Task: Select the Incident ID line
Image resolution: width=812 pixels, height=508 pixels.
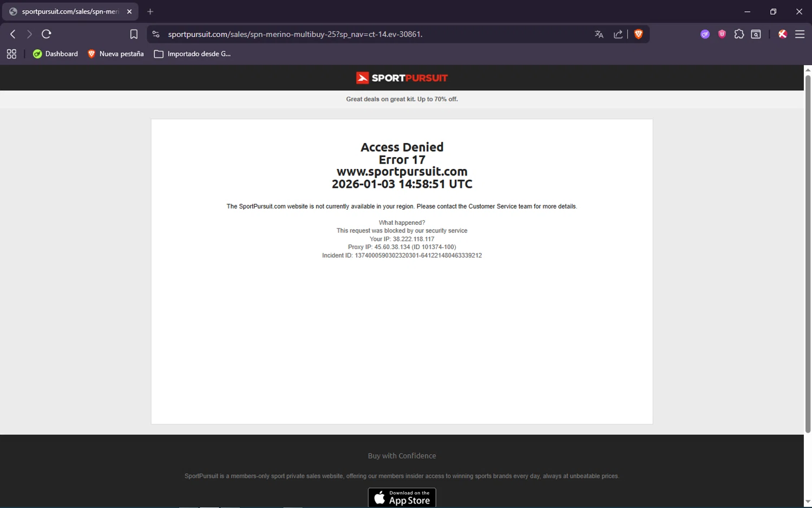Action: point(402,255)
